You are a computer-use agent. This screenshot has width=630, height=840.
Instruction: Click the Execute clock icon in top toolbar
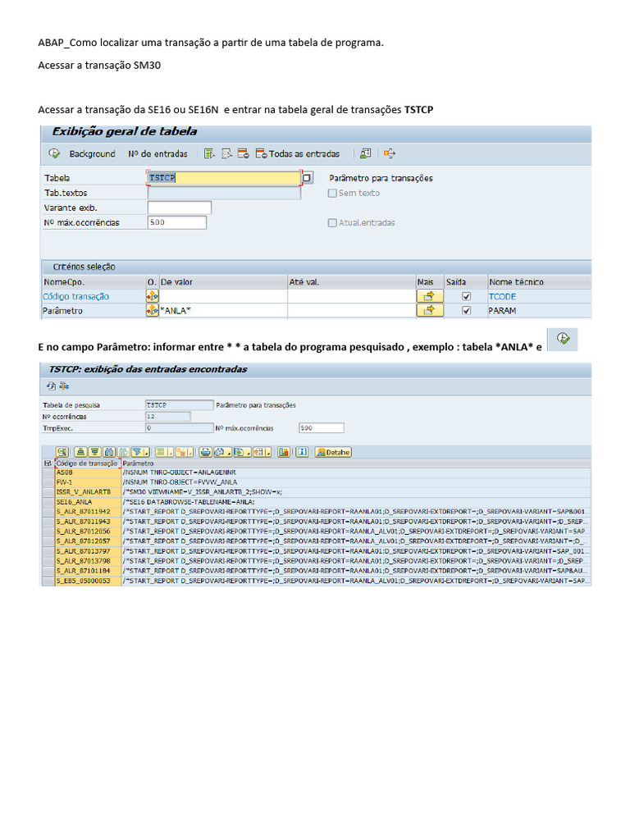[54, 153]
